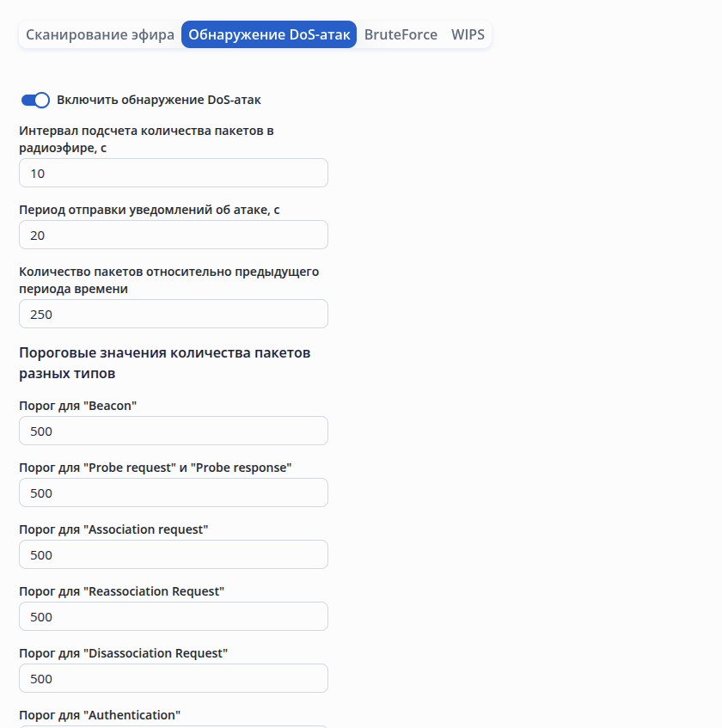722x728 pixels.
Task: Switch to the "Сканирование эфира" tab
Action: (x=100, y=35)
